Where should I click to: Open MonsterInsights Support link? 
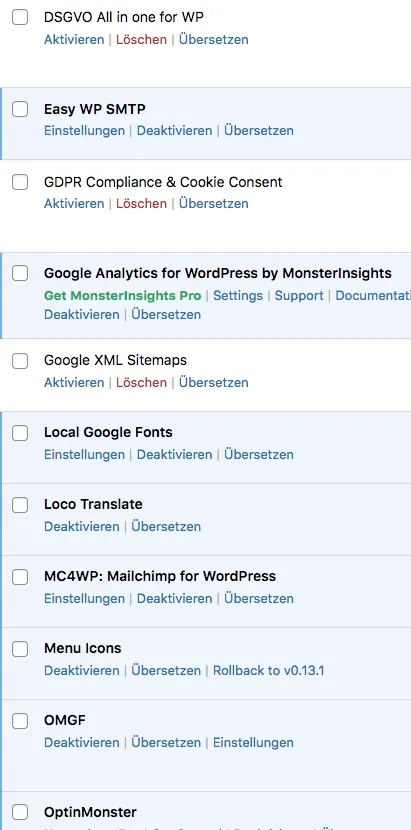(x=299, y=295)
